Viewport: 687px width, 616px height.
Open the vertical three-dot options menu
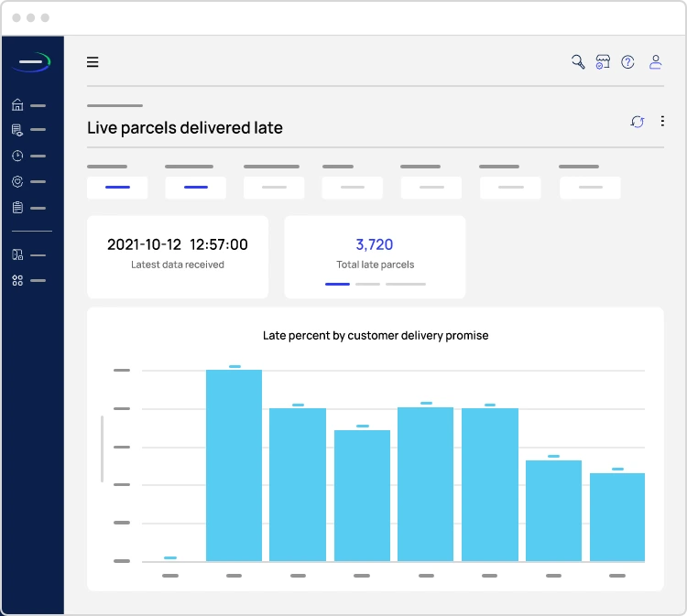tap(662, 122)
